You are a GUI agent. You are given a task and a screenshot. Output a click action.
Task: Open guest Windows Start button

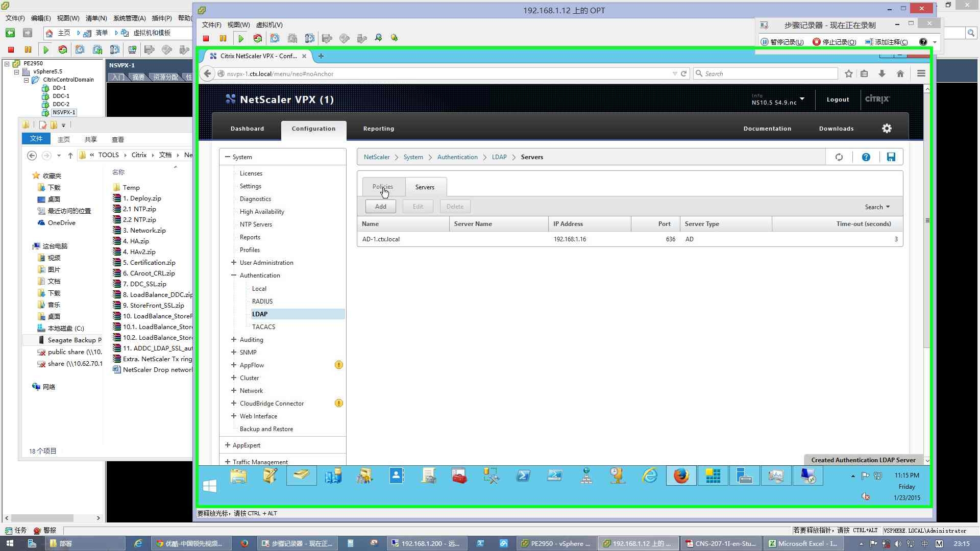click(210, 486)
